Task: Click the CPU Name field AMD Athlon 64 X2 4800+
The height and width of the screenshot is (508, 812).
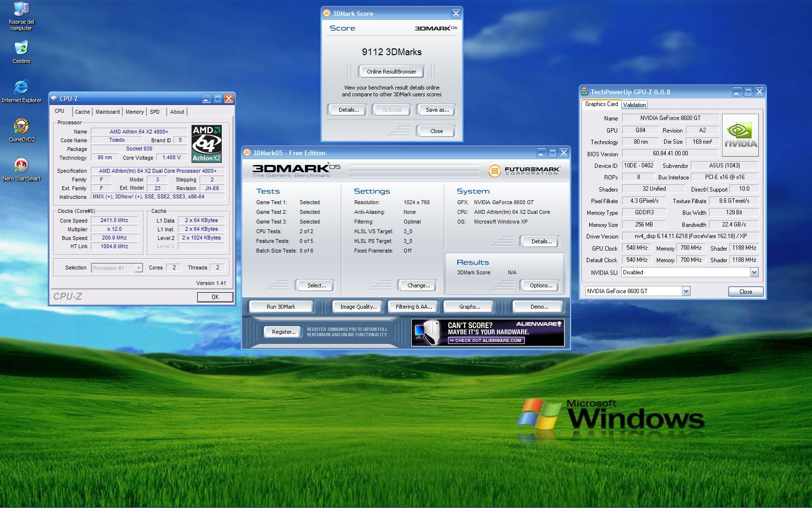Action: [139, 132]
